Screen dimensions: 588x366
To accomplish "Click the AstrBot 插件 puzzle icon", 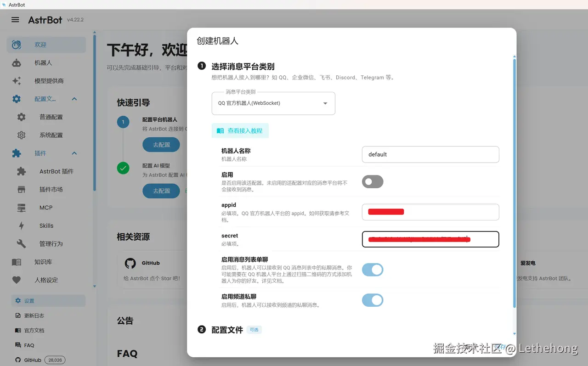I will point(22,171).
